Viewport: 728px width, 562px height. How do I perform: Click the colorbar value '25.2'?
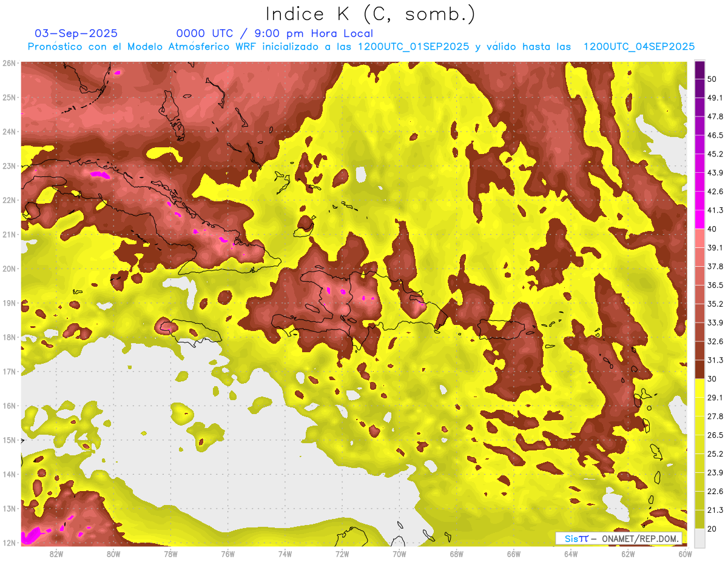point(715,453)
